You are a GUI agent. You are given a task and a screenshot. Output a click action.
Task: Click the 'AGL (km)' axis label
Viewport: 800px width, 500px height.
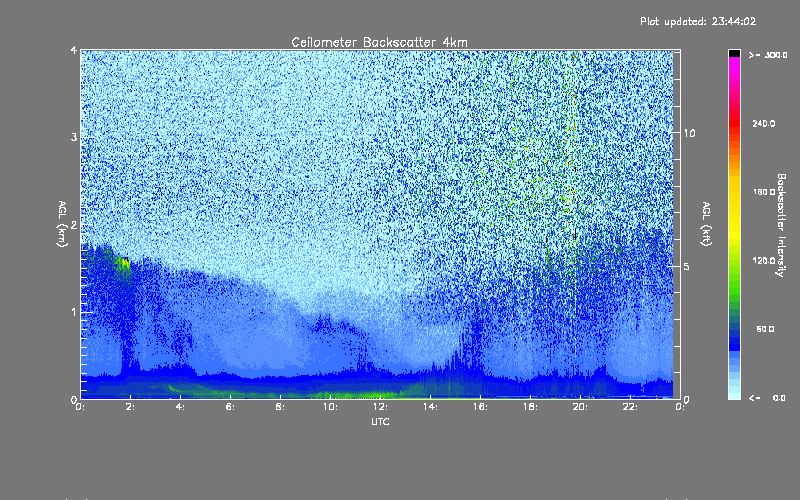point(62,224)
